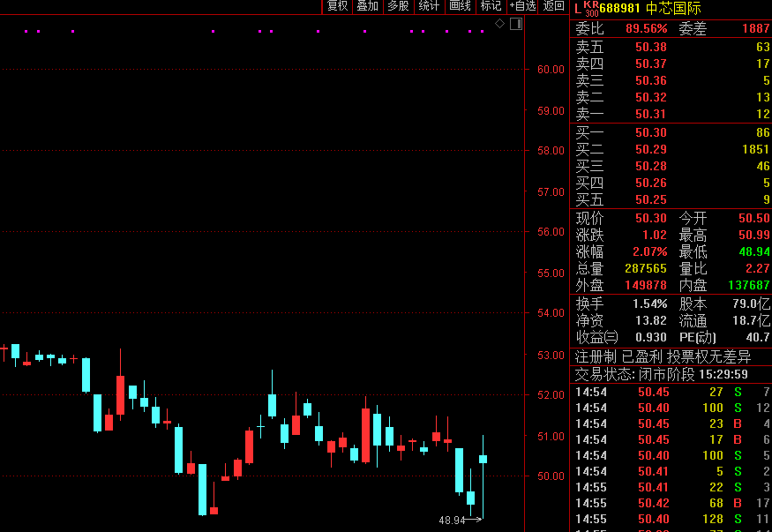Click the red L margin-trading badge
Screen dimensions: 772x532
click(578, 9)
